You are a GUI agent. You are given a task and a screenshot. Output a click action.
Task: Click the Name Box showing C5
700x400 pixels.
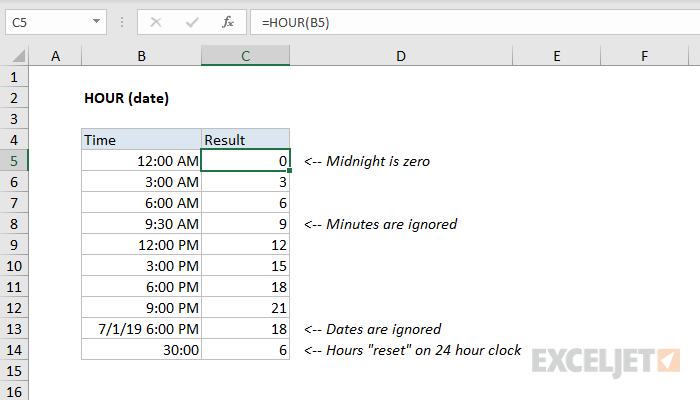[x=56, y=22]
